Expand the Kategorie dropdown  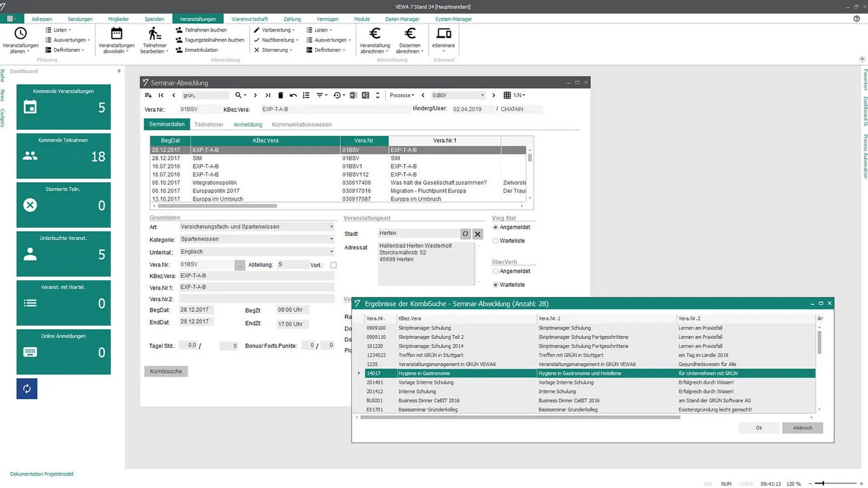(x=331, y=239)
